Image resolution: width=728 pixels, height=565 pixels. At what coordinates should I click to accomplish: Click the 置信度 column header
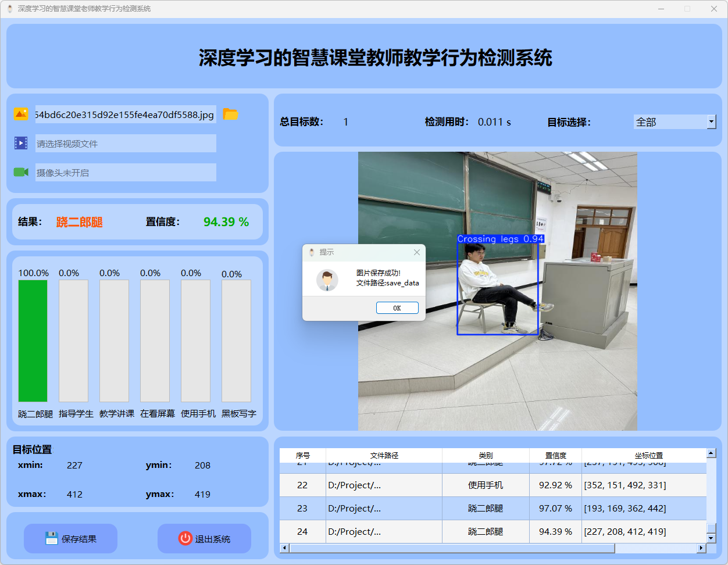pyautogui.click(x=555, y=455)
